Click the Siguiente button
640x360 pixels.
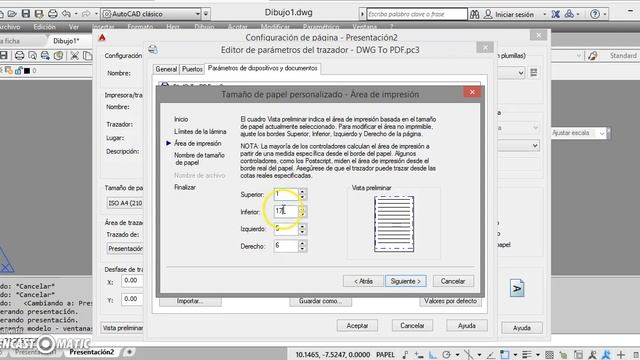click(x=405, y=281)
